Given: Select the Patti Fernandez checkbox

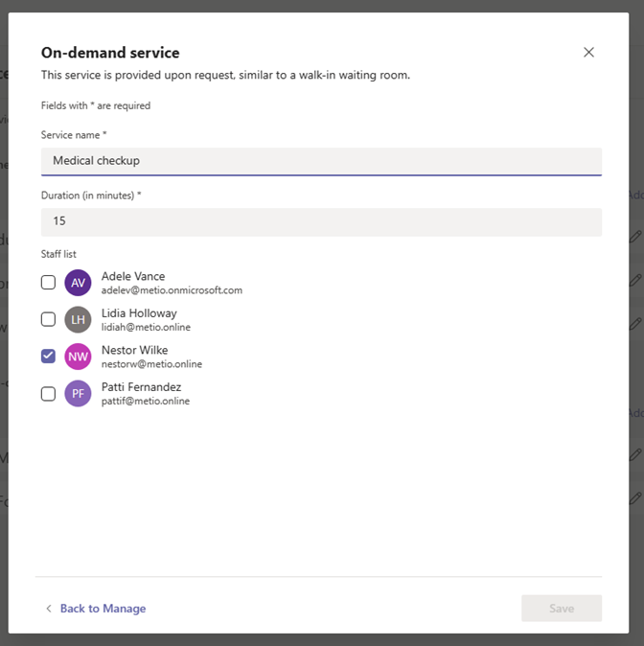Looking at the screenshot, I should click(x=48, y=393).
